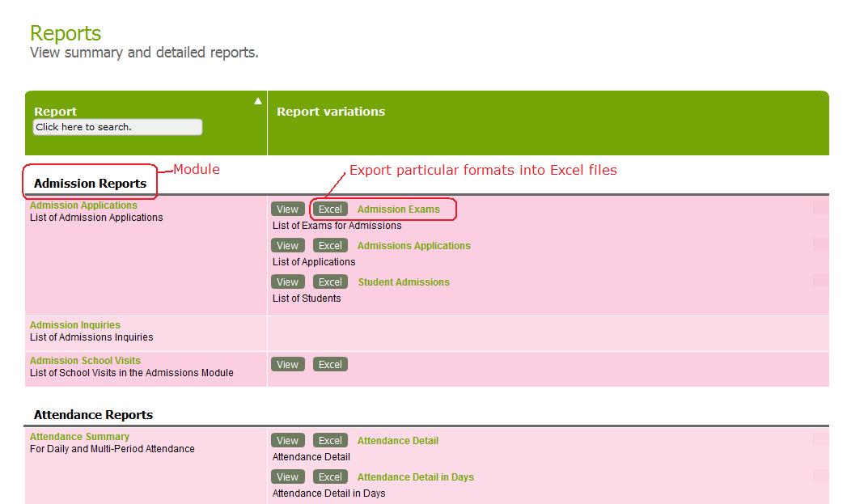The height and width of the screenshot is (504, 864).
Task: View the Admission Exams report
Action: [x=287, y=209]
